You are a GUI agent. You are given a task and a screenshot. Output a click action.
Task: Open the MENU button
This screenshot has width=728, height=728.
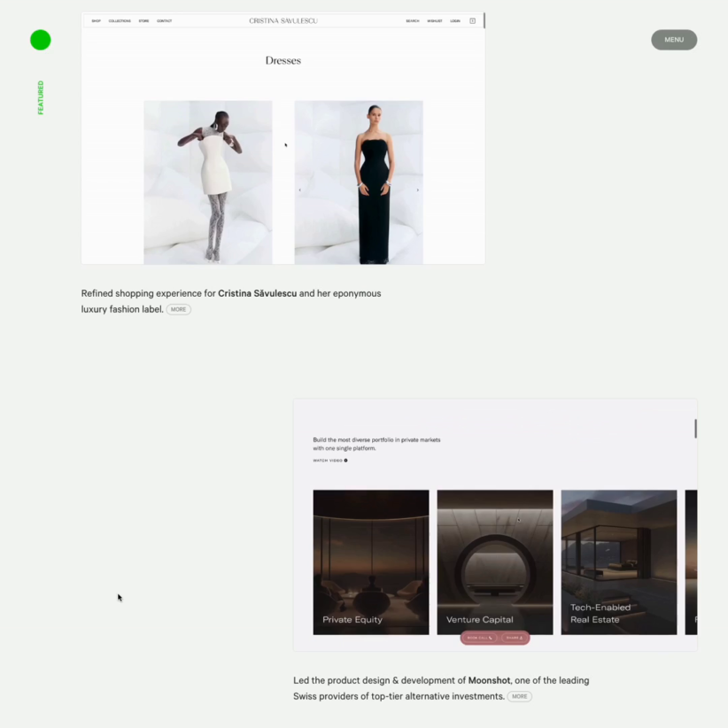pos(674,40)
